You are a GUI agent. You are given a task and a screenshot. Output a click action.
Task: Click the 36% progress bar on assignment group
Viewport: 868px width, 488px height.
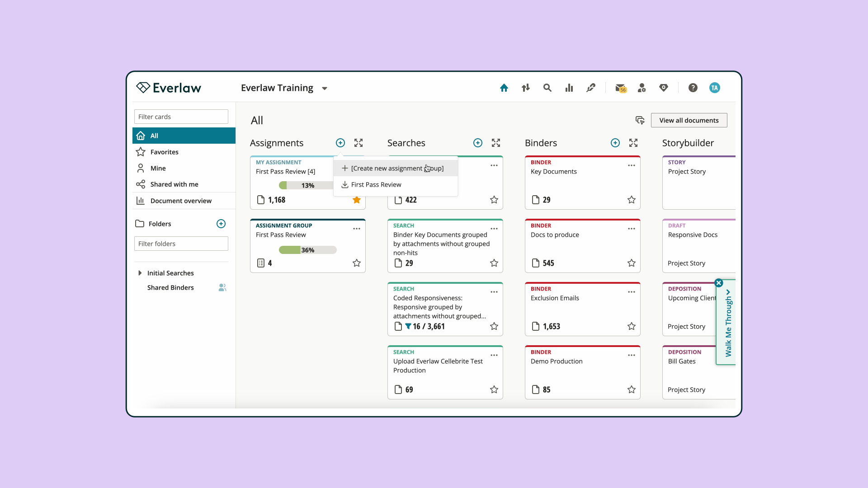click(x=307, y=250)
